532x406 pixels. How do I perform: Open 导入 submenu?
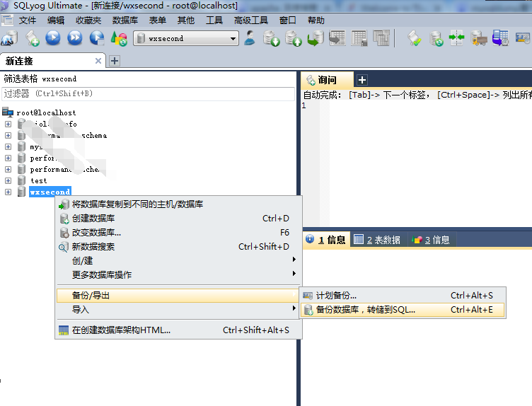[178, 309]
